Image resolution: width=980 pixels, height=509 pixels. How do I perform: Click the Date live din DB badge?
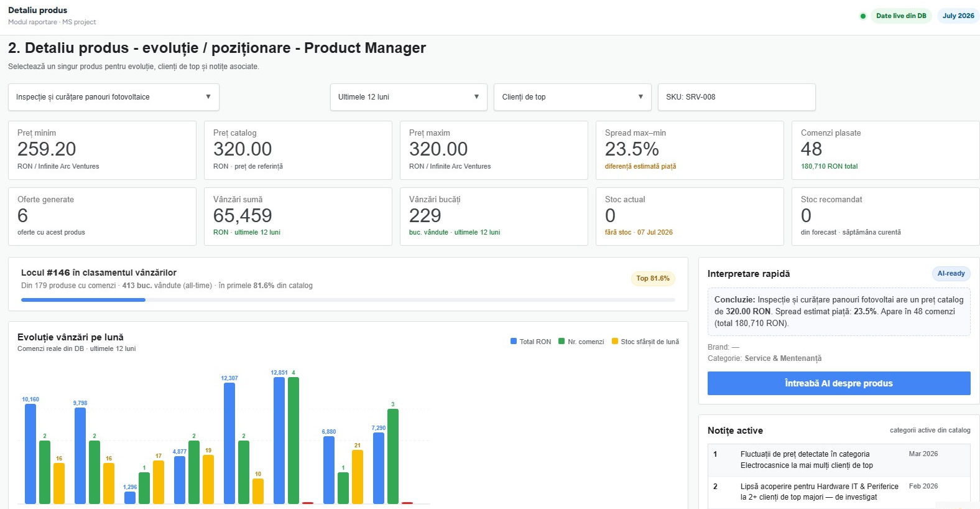click(901, 16)
